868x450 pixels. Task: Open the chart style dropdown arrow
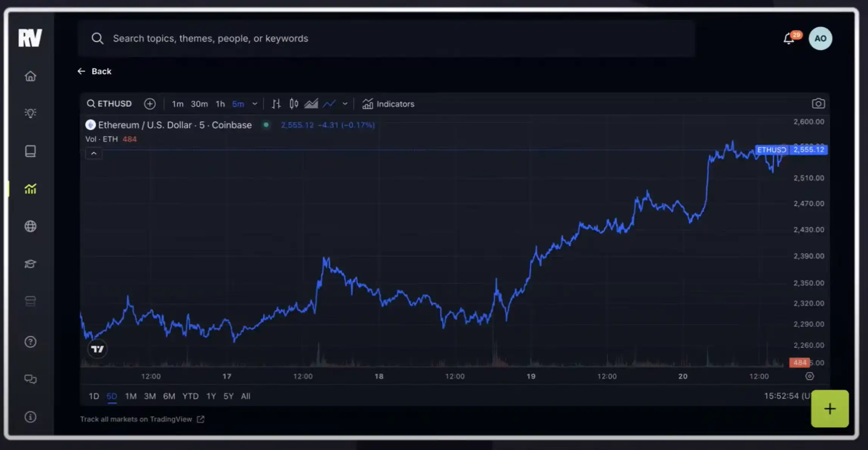point(345,104)
